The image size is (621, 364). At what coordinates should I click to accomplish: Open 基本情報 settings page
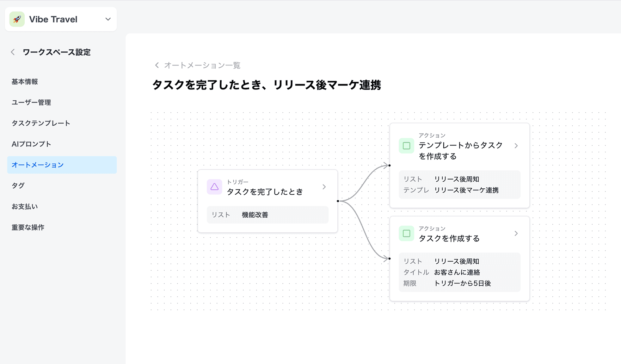[x=24, y=81]
